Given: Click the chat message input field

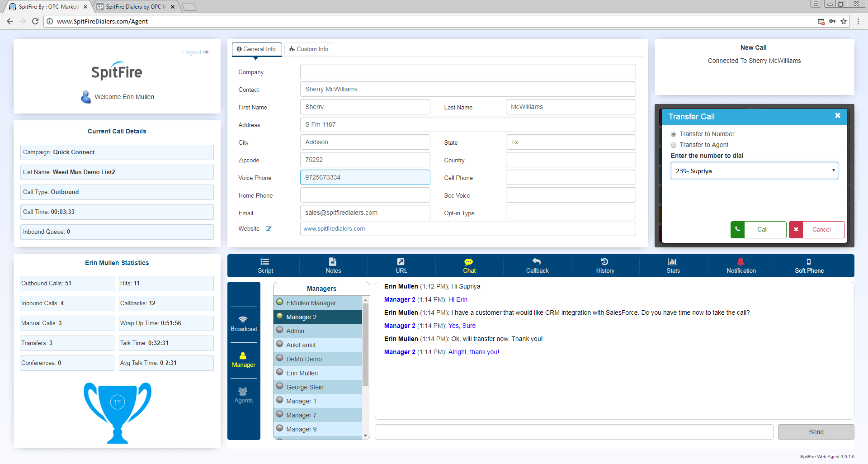Looking at the screenshot, I should [x=574, y=432].
